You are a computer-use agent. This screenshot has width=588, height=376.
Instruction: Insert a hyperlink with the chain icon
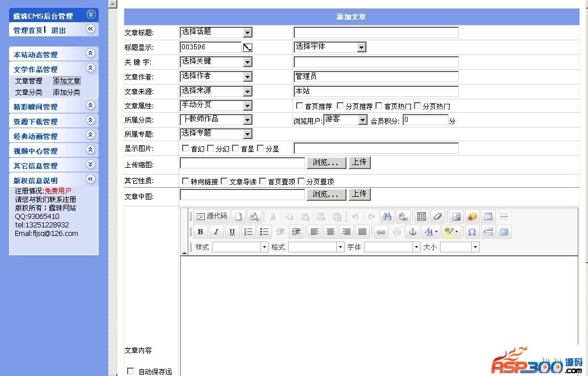pos(380,232)
